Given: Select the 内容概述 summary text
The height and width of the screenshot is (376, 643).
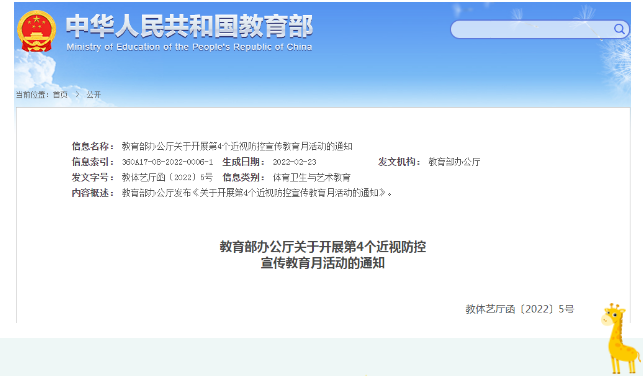Looking at the screenshot, I should click(x=257, y=193).
